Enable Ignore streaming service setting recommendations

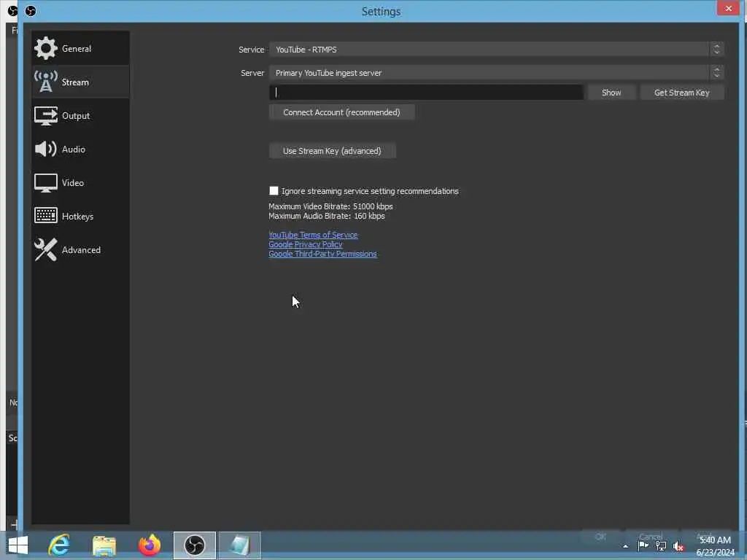pos(274,191)
